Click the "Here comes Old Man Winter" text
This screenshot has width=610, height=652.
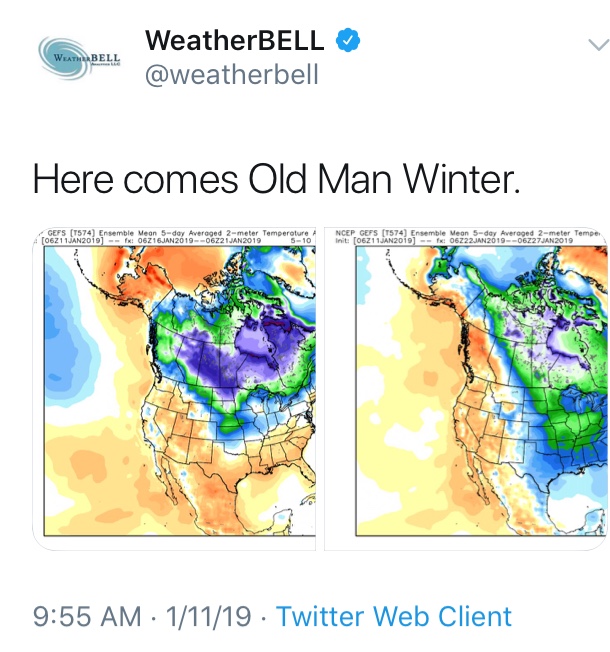[277, 179]
